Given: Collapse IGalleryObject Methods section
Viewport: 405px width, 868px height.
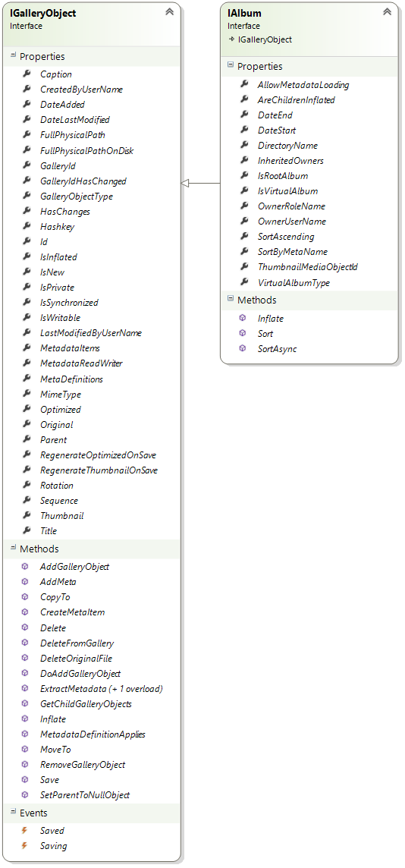Looking at the screenshot, I should click(14, 548).
